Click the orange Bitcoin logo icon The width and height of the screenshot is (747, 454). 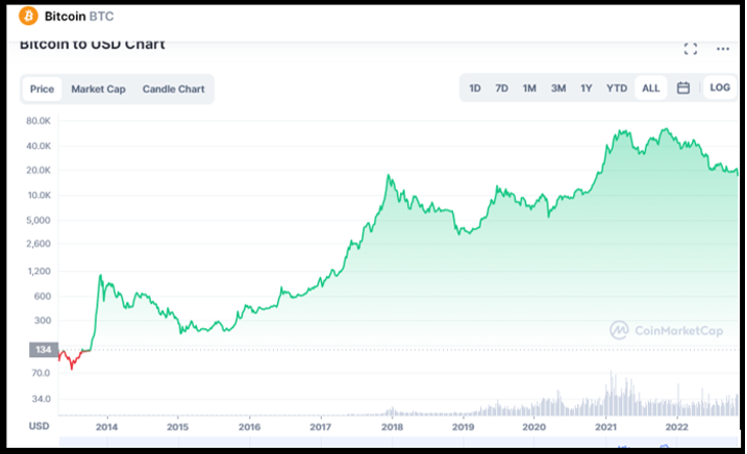28,16
